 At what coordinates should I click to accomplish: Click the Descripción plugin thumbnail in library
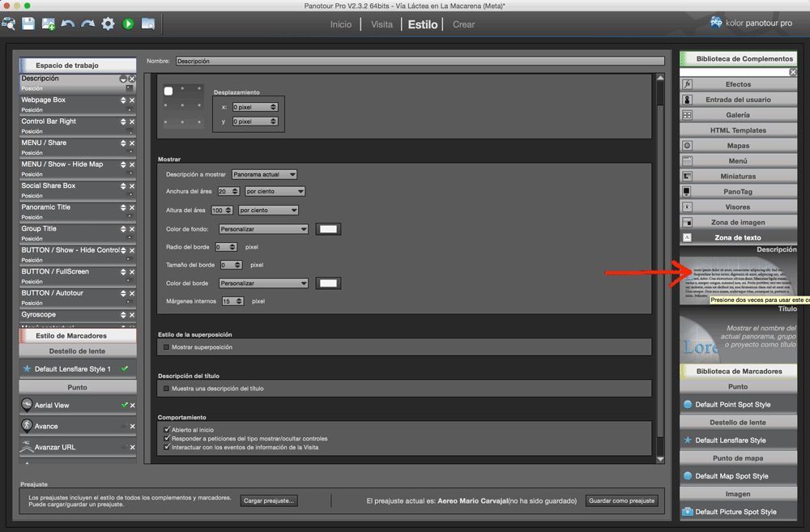(738, 279)
